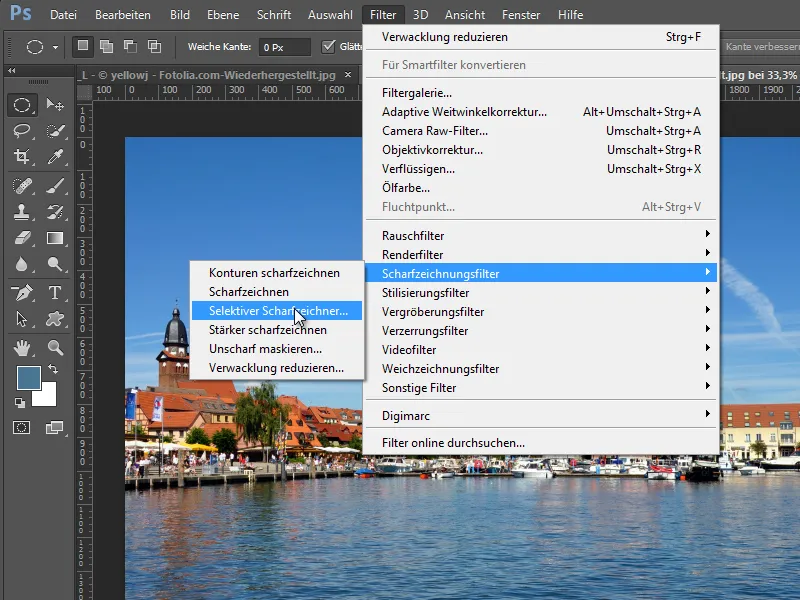Select the History Brush tool
Image resolution: width=800 pixels, height=600 pixels.
click(55, 212)
